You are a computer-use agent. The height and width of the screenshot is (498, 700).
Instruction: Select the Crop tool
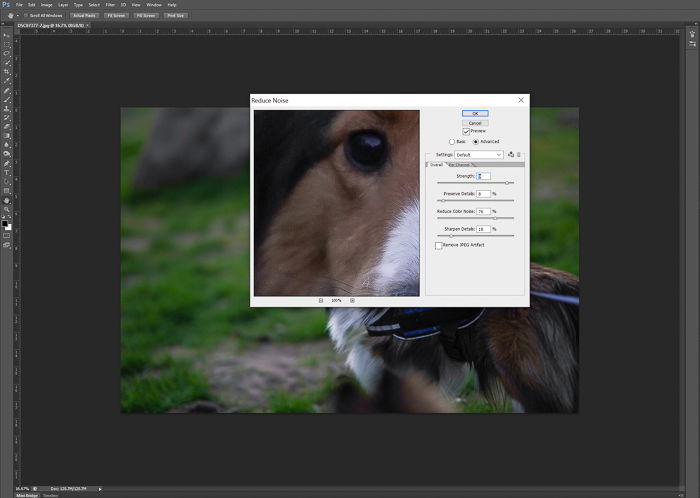click(7, 71)
